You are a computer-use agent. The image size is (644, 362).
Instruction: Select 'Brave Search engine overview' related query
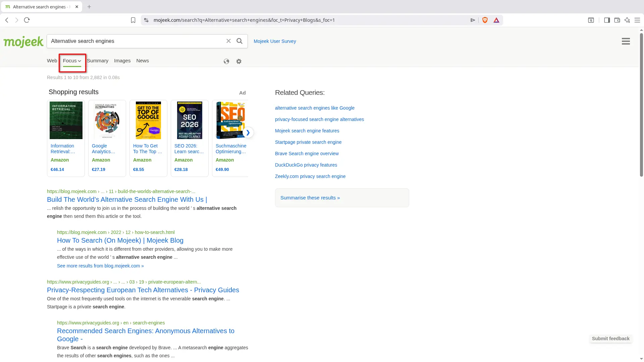[x=307, y=154]
